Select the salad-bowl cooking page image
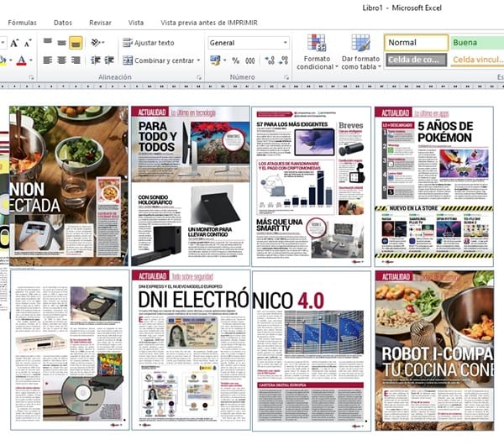The image size is (504, 445). pyautogui.click(x=69, y=186)
